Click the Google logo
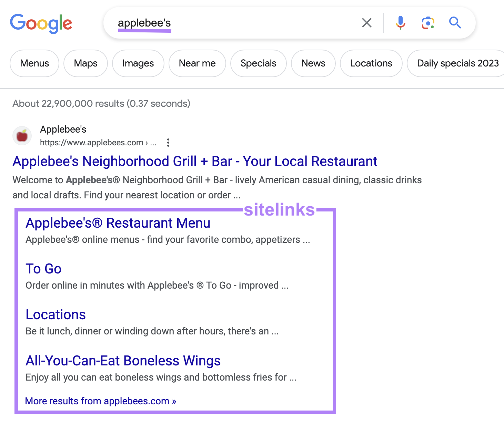Viewport: 504px width, 425px height. pos(41,23)
